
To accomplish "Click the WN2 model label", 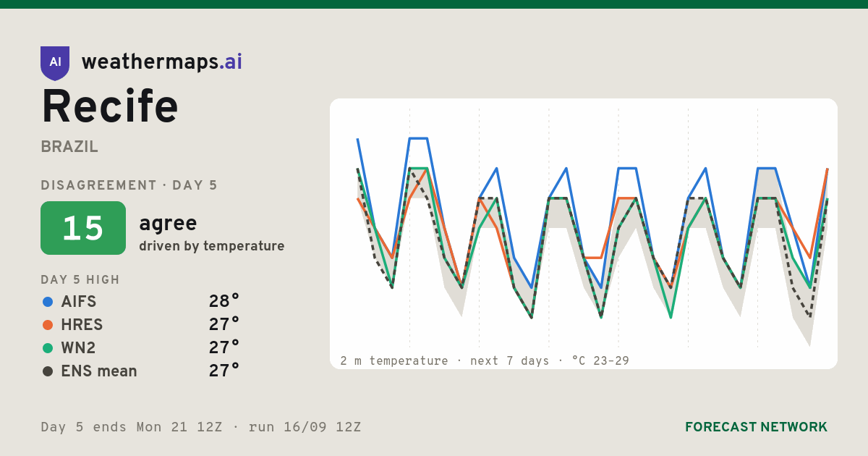I will click(78, 348).
